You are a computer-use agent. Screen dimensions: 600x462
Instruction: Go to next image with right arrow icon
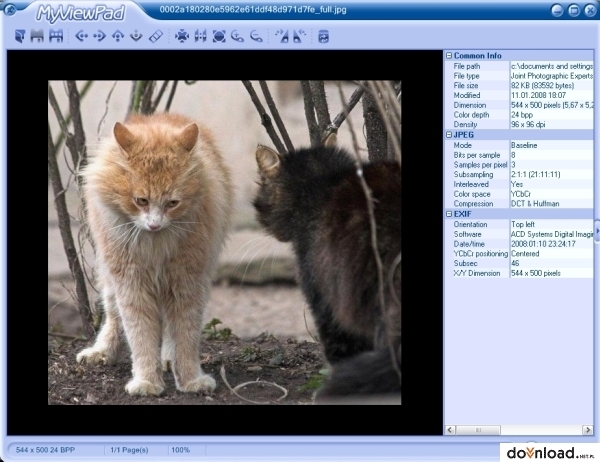tap(99, 36)
